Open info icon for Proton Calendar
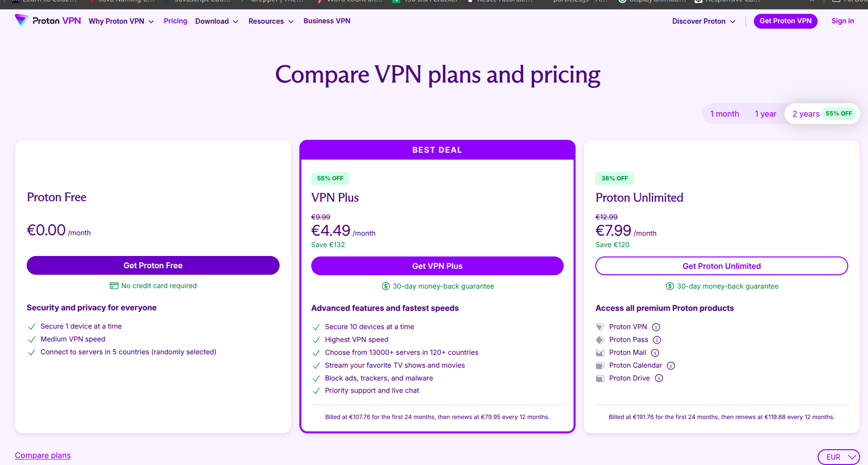Image resolution: width=868 pixels, height=465 pixels. tap(671, 366)
